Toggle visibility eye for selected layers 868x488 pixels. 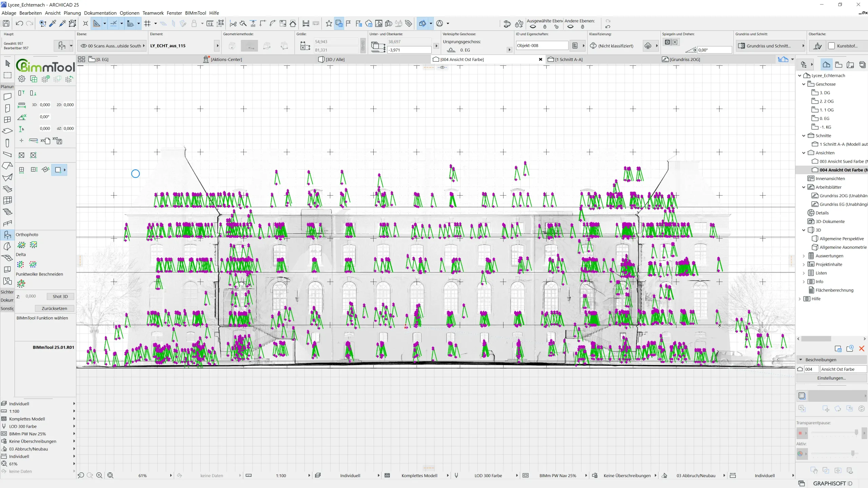pos(533,27)
